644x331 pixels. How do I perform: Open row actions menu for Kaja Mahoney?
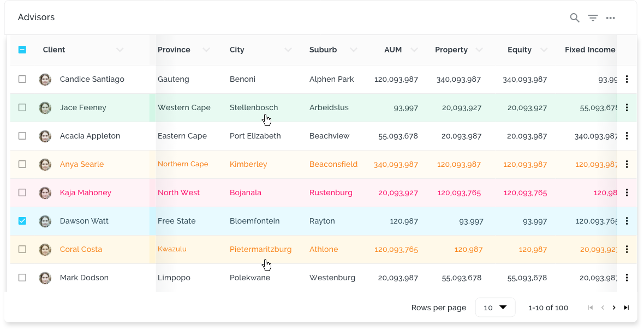(x=627, y=192)
